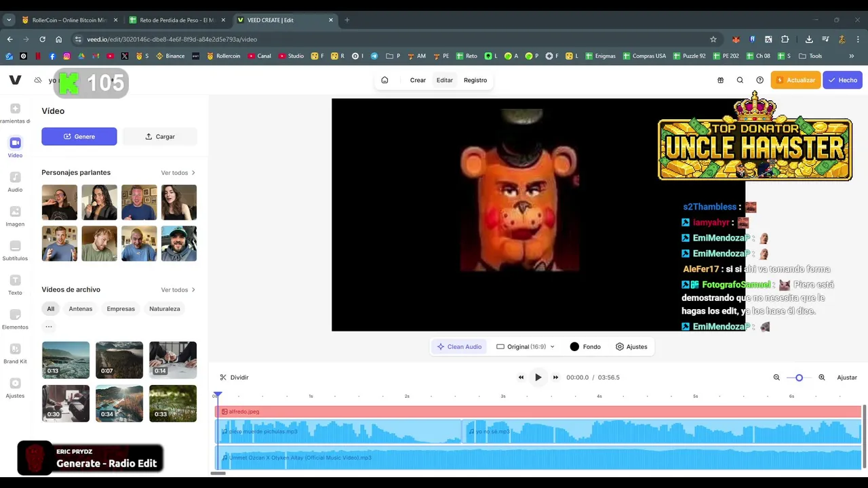The width and height of the screenshot is (868, 488).
Task: Click the gift icon in header
Action: [x=720, y=80]
